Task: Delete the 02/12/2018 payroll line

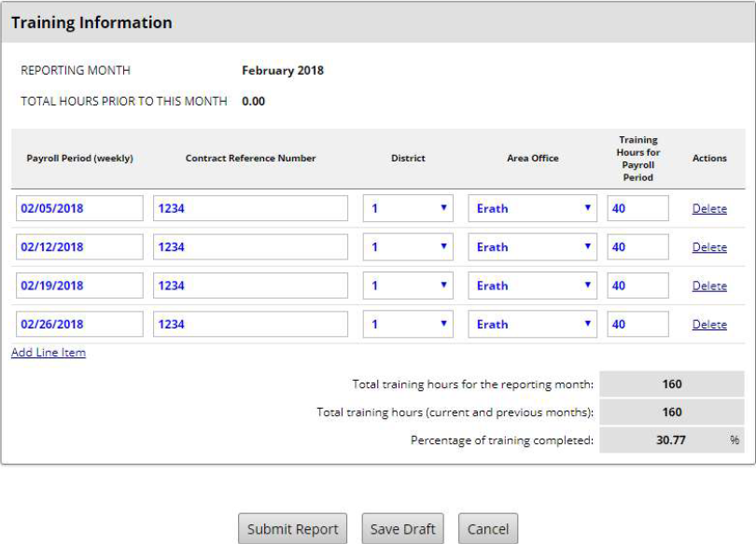Action: pyautogui.click(x=709, y=247)
